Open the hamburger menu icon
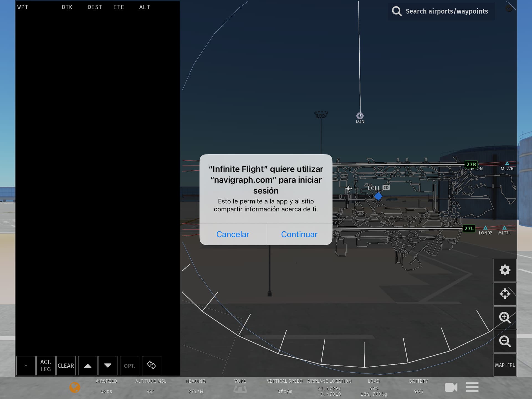 [x=472, y=387]
